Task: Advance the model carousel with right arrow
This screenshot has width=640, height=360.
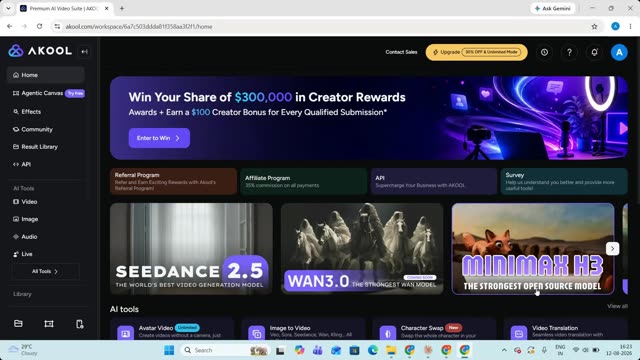Action: click(612, 249)
